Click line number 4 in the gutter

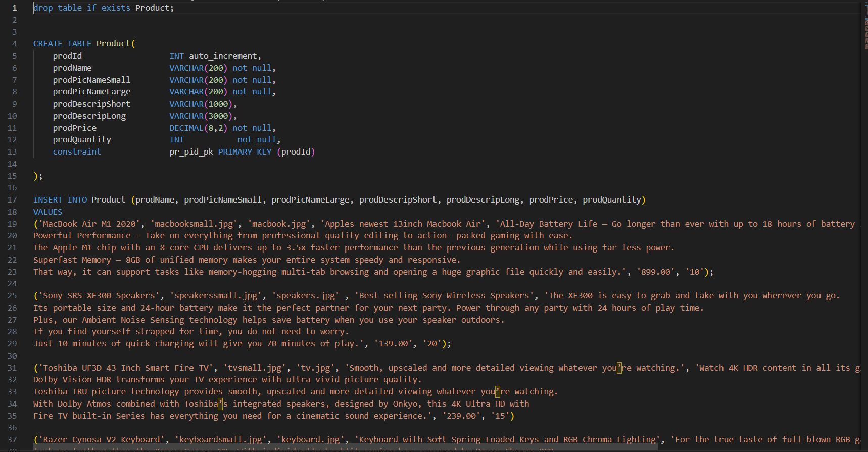click(15, 44)
